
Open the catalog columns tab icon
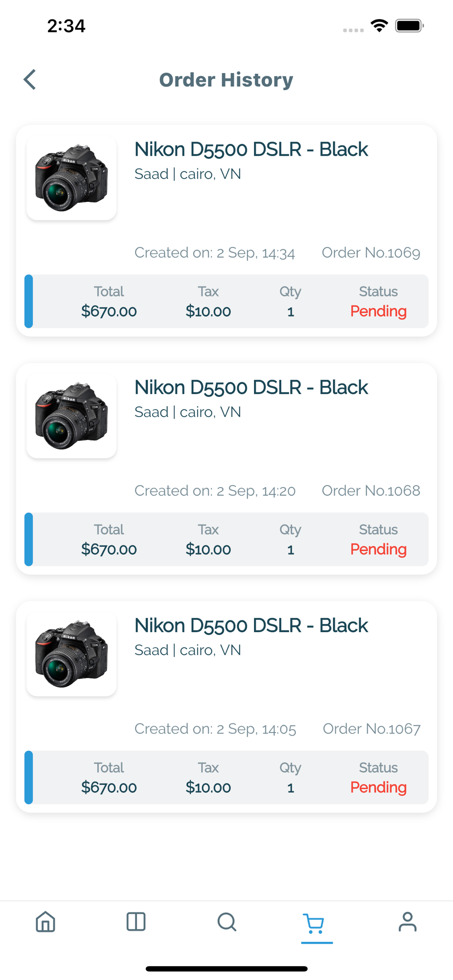136,922
